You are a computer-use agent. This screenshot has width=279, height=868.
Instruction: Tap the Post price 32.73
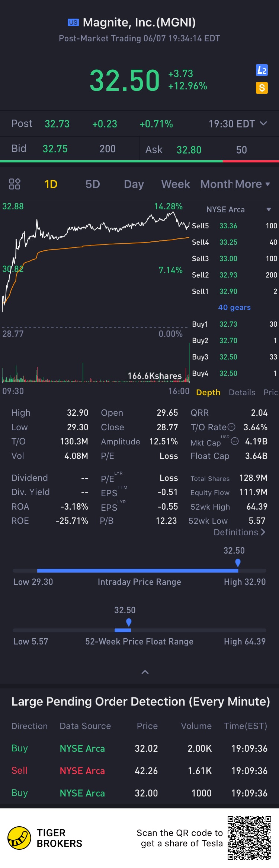click(57, 124)
